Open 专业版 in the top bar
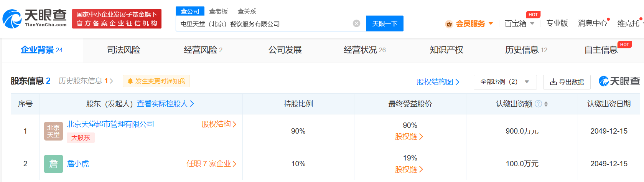 (x=557, y=23)
